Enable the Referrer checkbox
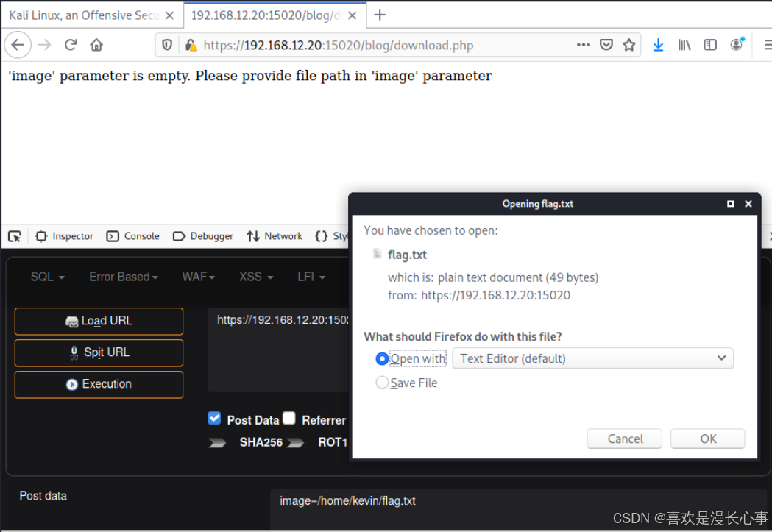Screen dimensions: 772x532 pos(289,419)
